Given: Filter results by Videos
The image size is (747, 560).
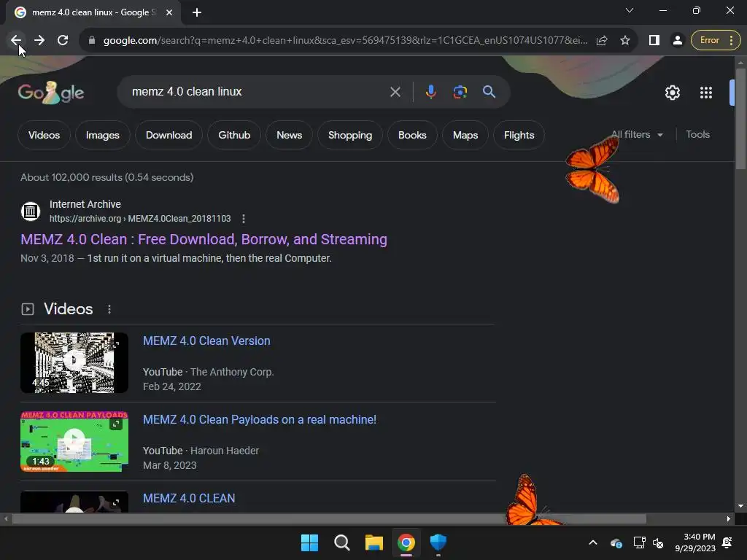Looking at the screenshot, I should 44,135.
